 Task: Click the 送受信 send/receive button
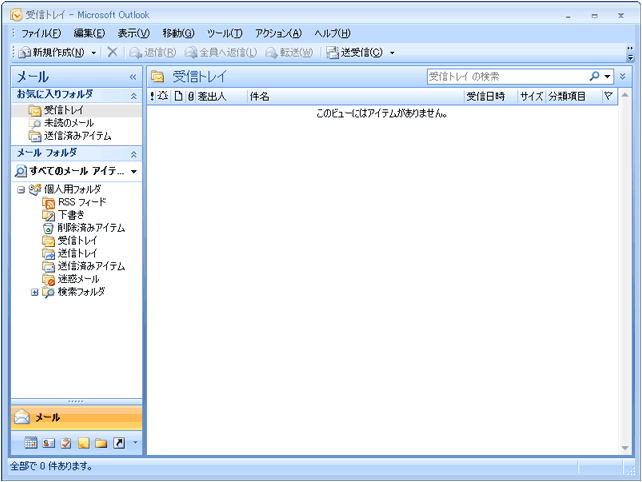[355, 52]
